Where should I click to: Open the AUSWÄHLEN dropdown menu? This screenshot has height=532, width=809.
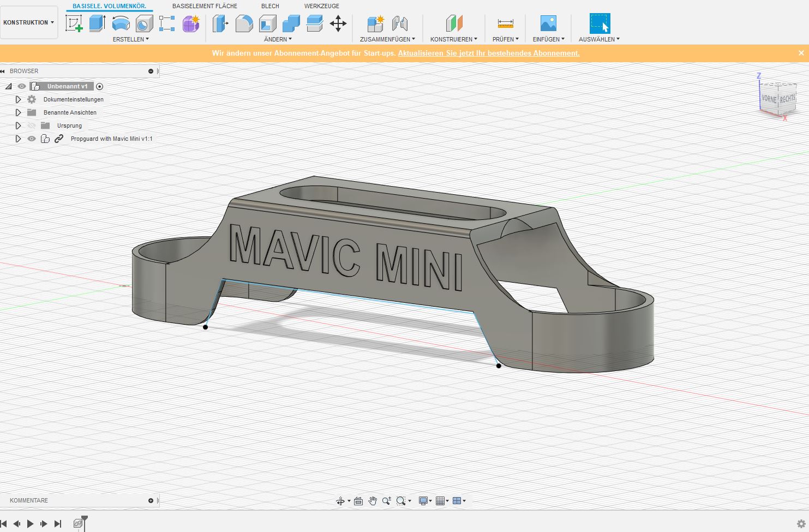tap(599, 39)
